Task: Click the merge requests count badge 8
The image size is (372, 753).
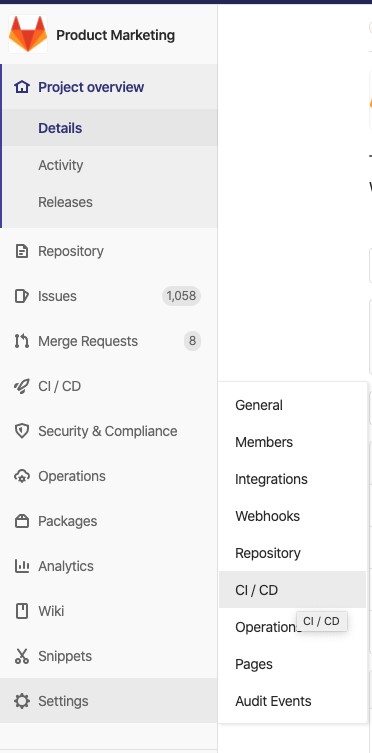Action: pyautogui.click(x=192, y=341)
